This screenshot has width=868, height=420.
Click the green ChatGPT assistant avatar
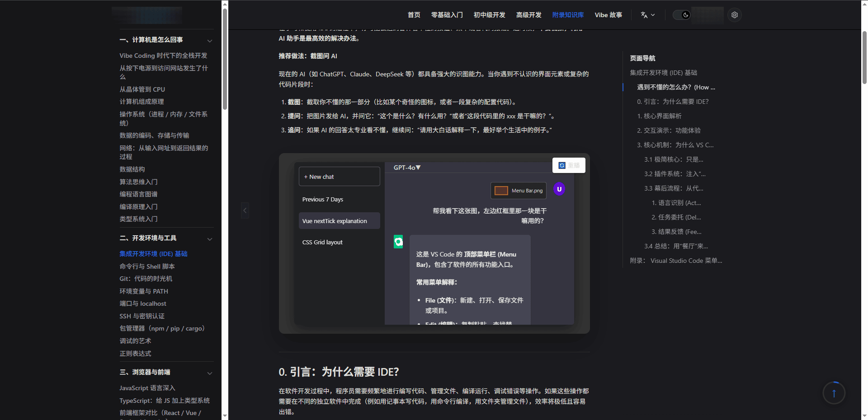tap(398, 242)
